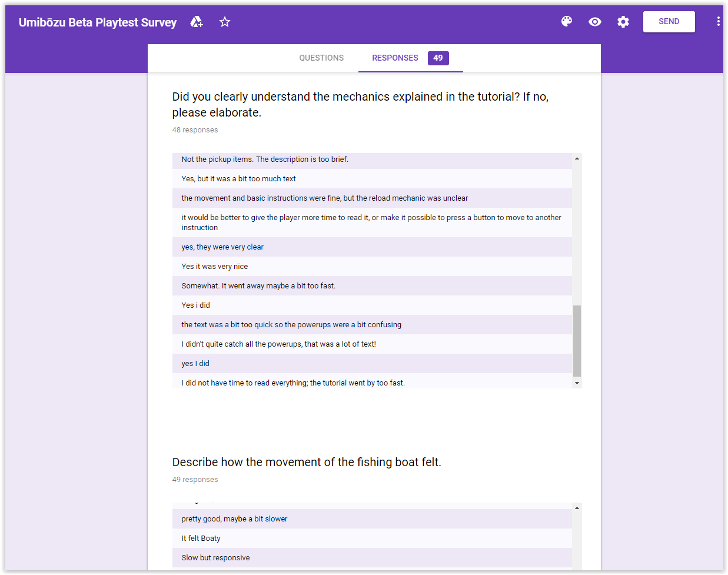Select 'Yes, but it was a bit too much text'

[x=372, y=179]
